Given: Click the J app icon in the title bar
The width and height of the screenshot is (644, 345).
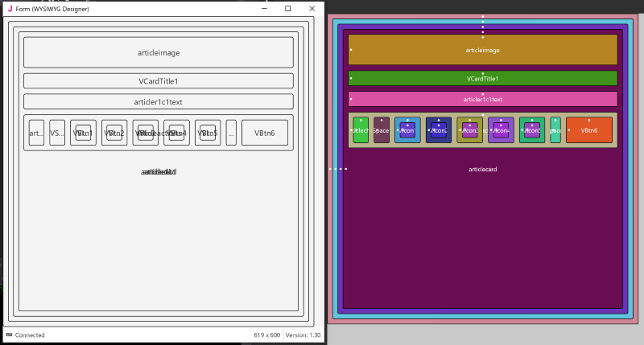Looking at the screenshot, I should click(x=10, y=8).
